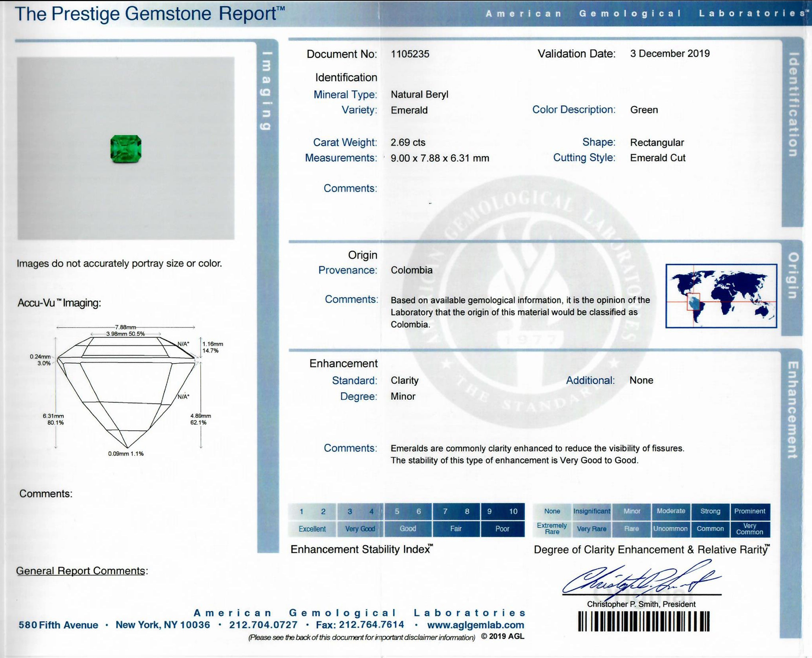Click the Rectangular shape value

pos(657,143)
